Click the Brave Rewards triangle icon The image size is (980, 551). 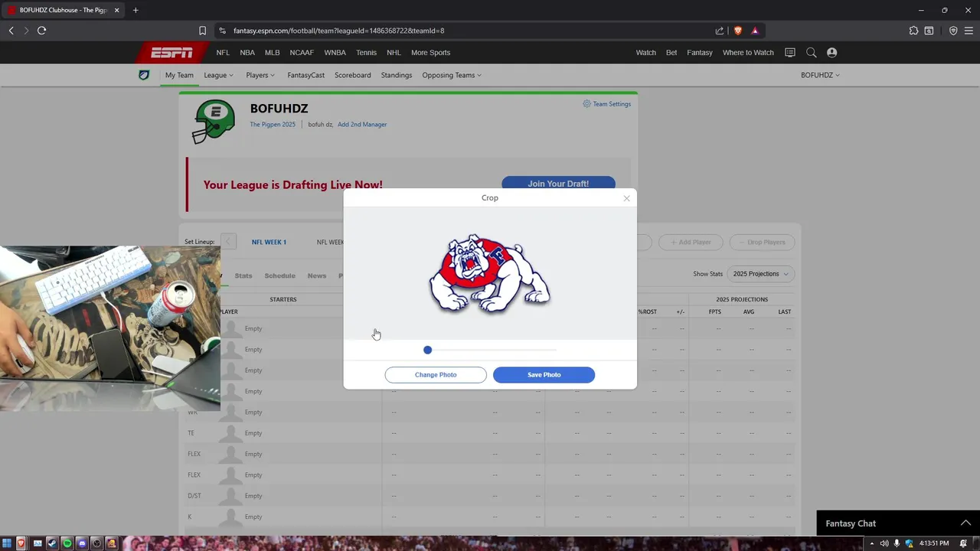click(x=755, y=31)
